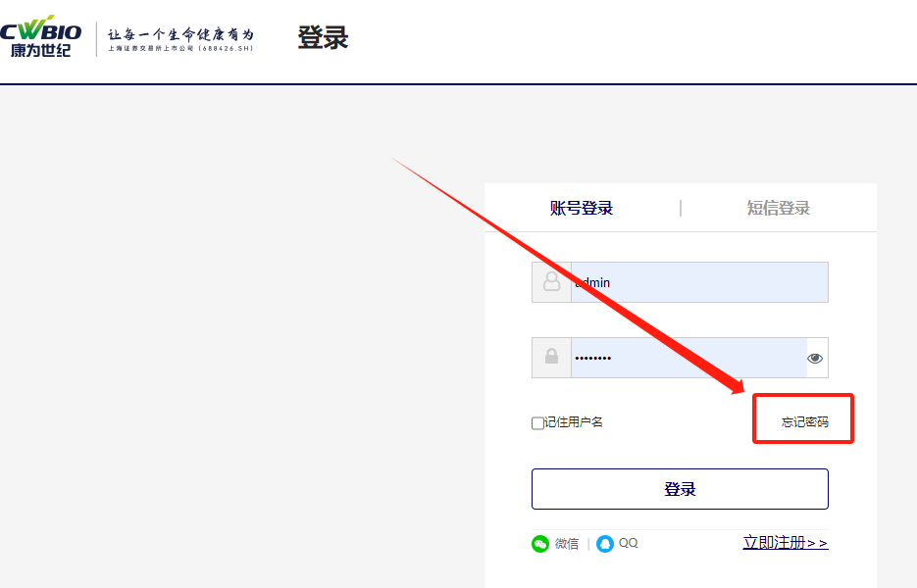Screen dimensions: 917x588
Task: Show password using the eye icon
Action: [x=815, y=359]
